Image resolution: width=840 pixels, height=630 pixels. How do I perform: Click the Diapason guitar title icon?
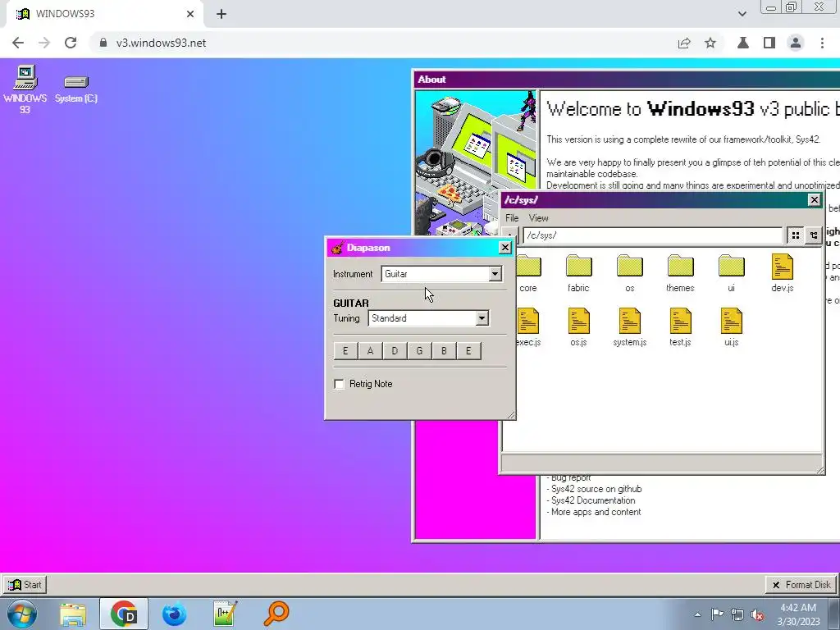coord(337,248)
